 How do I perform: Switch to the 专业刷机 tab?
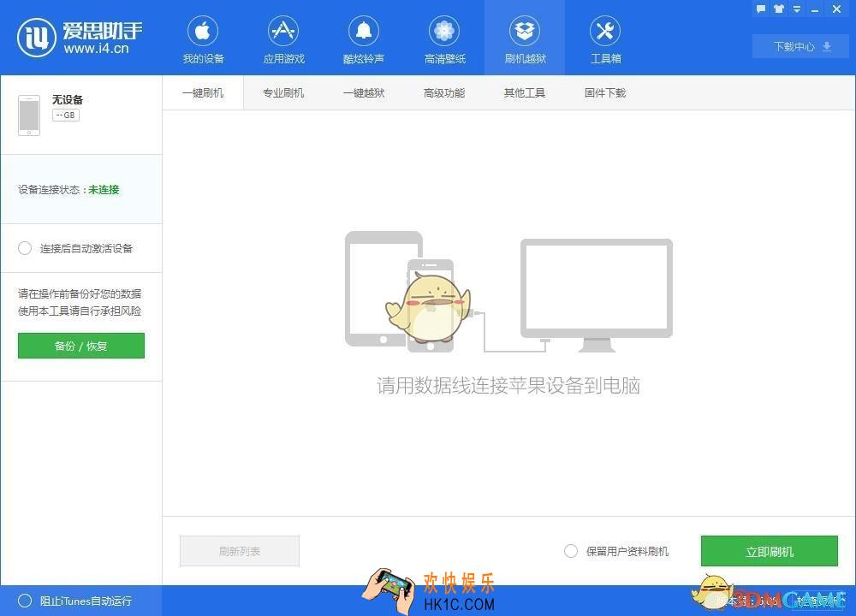click(x=283, y=92)
